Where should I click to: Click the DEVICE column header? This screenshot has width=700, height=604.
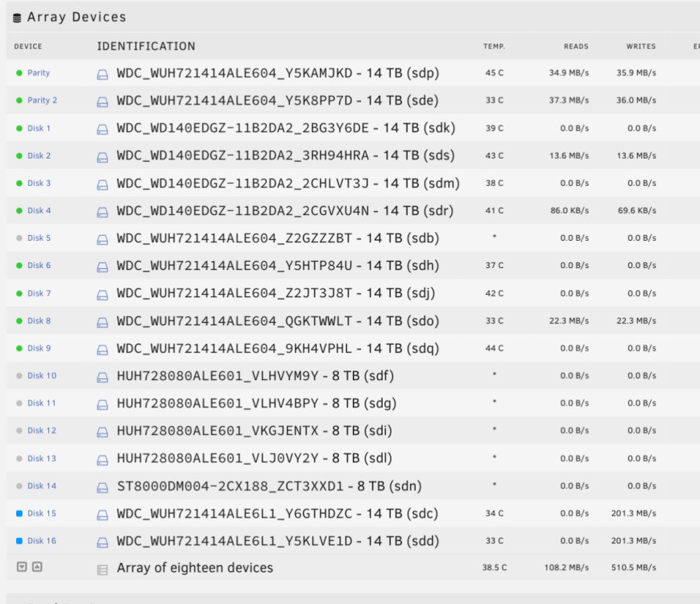(x=28, y=47)
